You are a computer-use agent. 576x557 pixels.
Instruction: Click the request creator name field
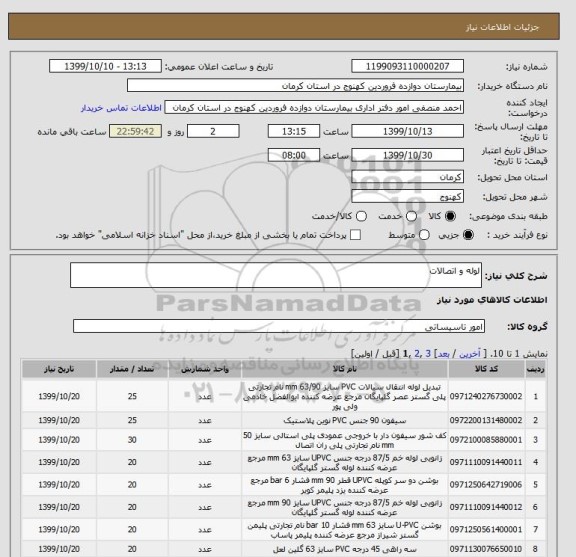coord(314,108)
